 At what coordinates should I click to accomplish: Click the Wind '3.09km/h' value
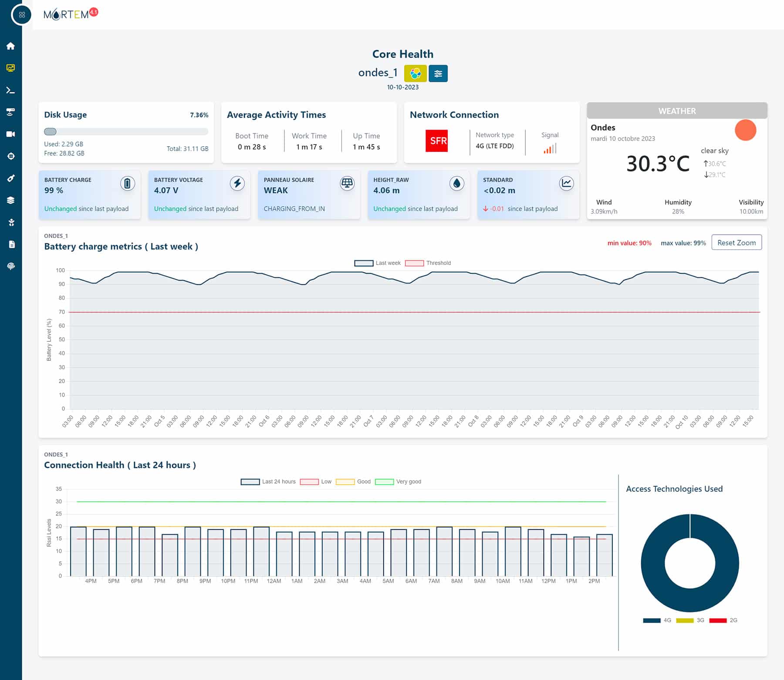point(604,212)
